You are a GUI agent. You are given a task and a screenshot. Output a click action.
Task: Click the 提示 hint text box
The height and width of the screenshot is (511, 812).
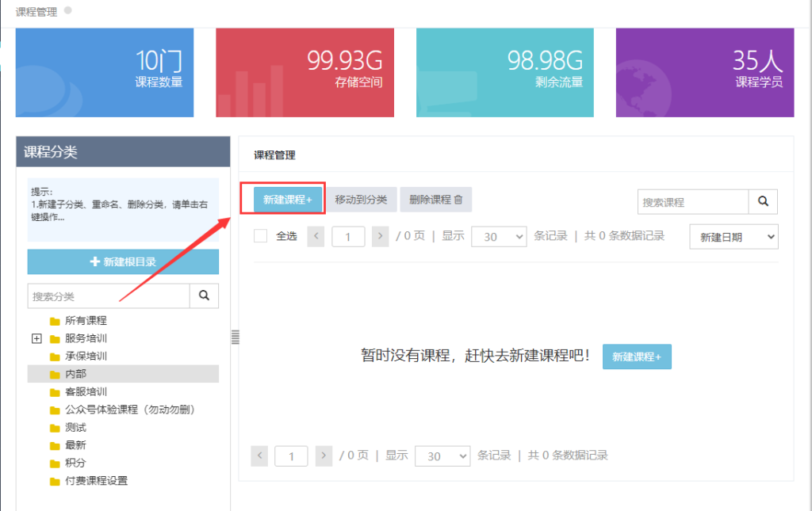coord(123,210)
